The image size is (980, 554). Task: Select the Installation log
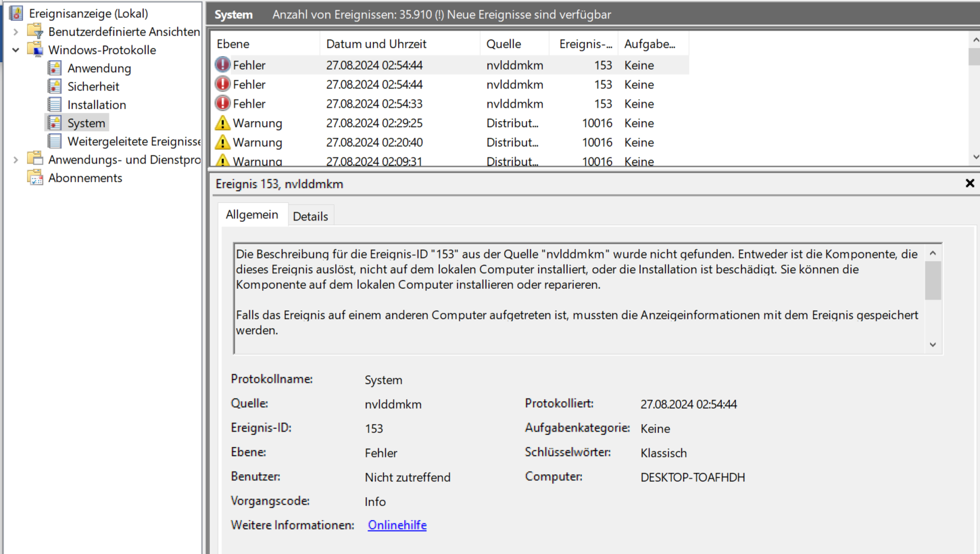97,105
